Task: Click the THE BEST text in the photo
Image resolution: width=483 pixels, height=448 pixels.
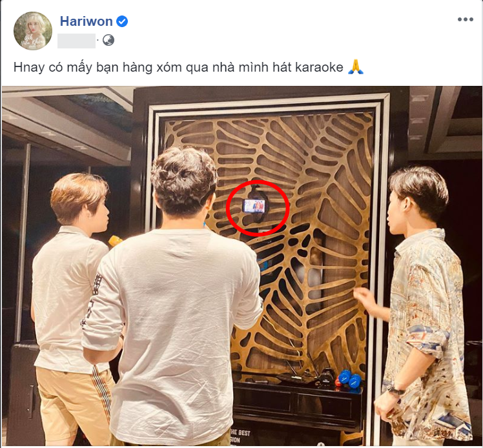Action: (x=240, y=433)
